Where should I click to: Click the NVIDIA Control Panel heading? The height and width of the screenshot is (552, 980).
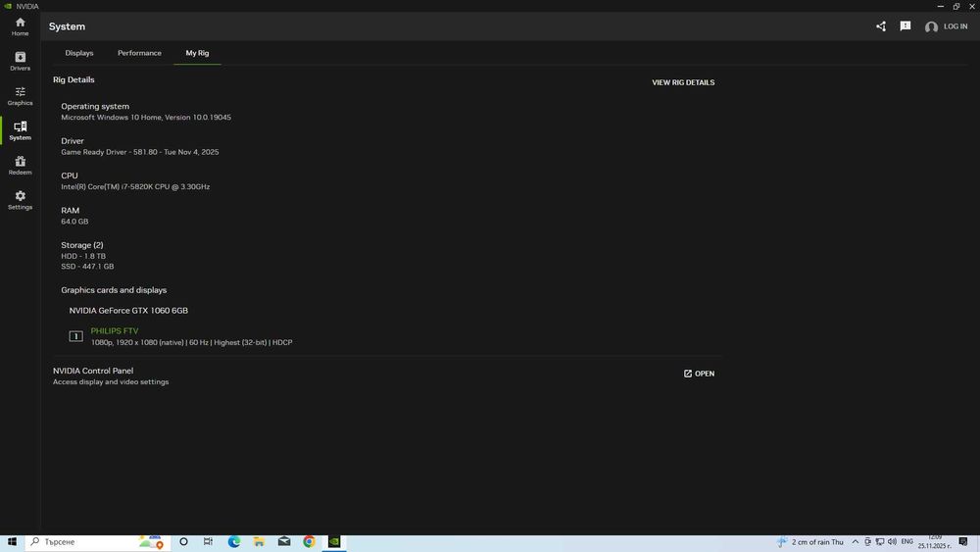click(93, 371)
